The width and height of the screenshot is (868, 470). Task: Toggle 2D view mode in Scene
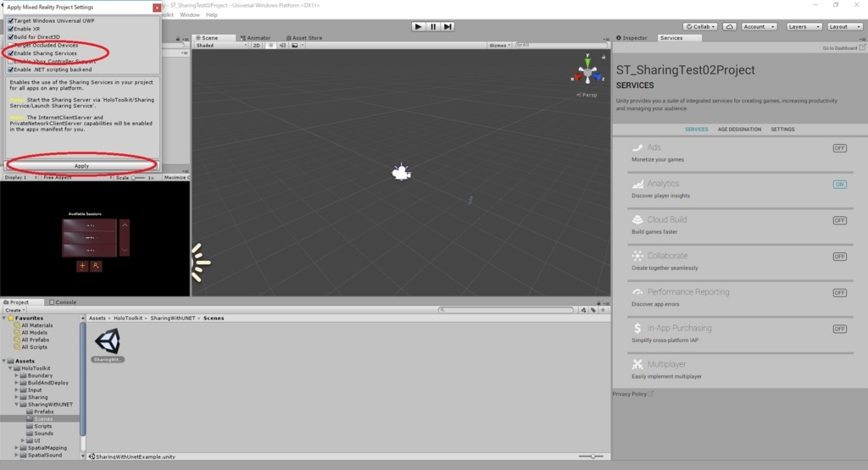click(256, 46)
